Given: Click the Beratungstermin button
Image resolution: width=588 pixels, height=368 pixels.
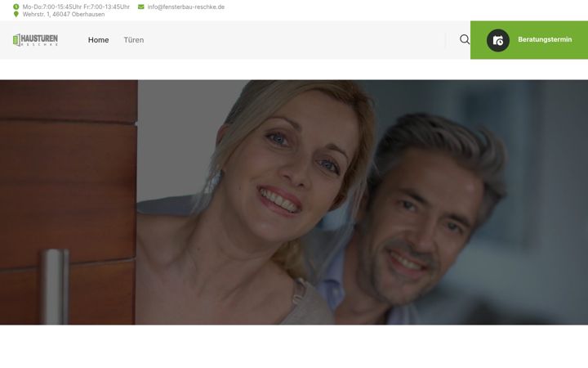Looking at the screenshot, I should click(x=529, y=40).
